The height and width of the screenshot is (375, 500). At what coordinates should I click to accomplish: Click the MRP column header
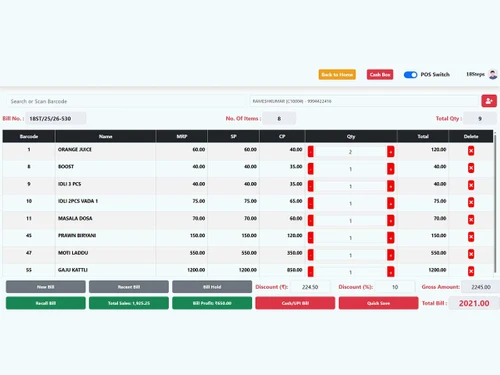click(182, 136)
